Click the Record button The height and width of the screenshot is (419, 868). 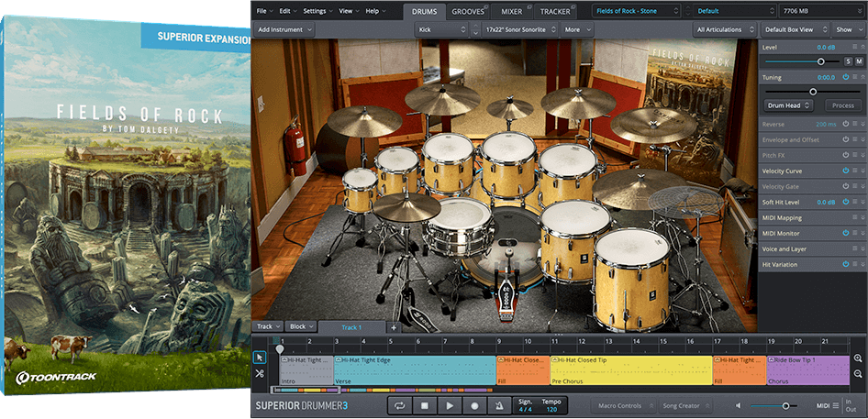pos(474,404)
